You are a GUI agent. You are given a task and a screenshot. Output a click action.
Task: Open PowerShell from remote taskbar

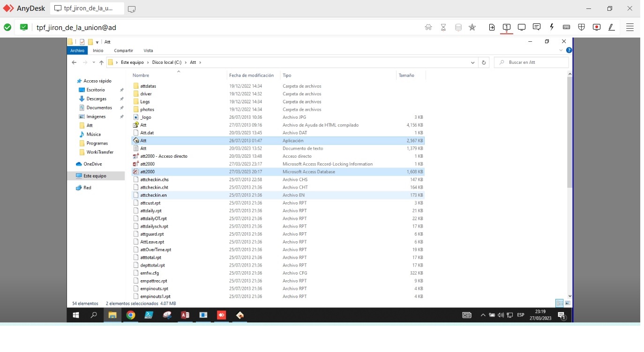[x=149, y=315]
